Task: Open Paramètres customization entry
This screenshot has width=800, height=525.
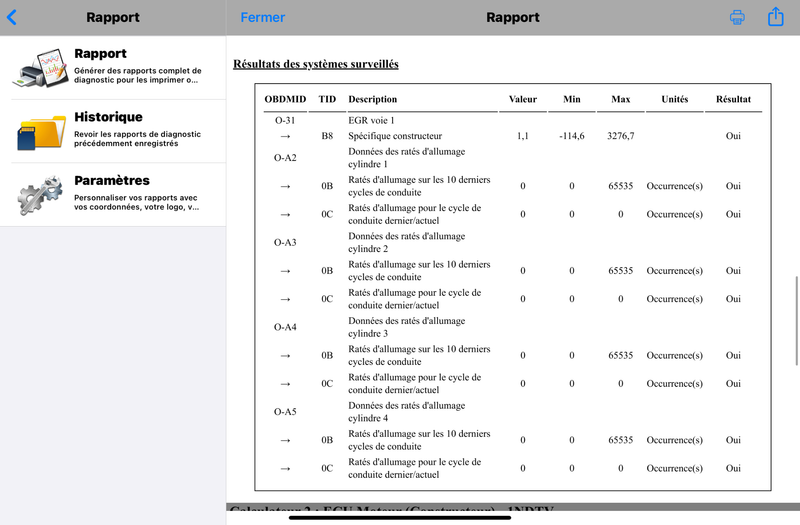Action: click(113, 195)
